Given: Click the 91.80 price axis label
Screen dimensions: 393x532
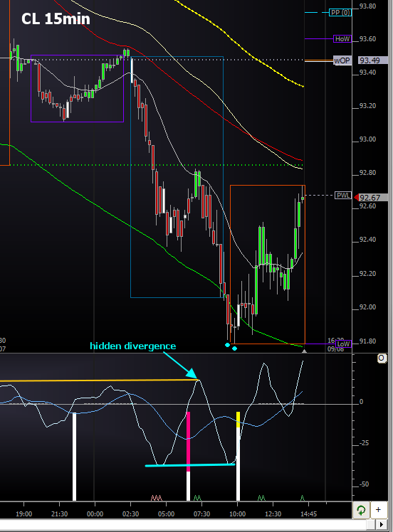Looking at the screenshot, I should pyautogui.click(x=368, y=341).
